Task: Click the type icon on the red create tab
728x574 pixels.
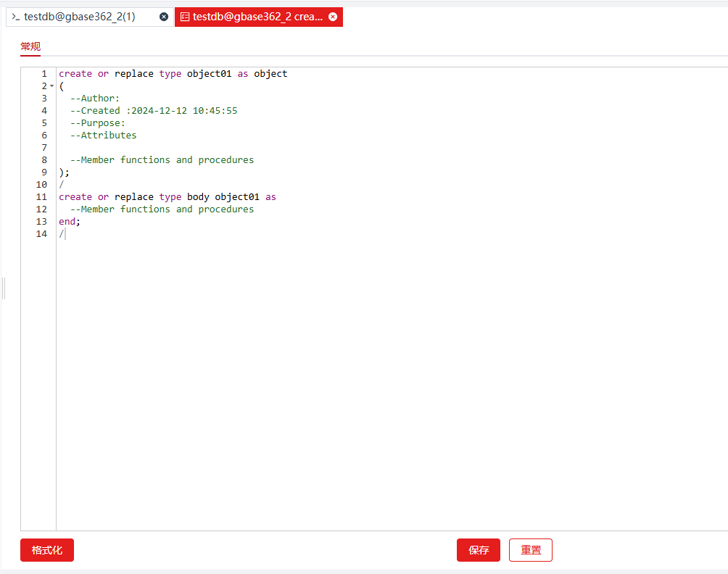Action: point(185,17)
